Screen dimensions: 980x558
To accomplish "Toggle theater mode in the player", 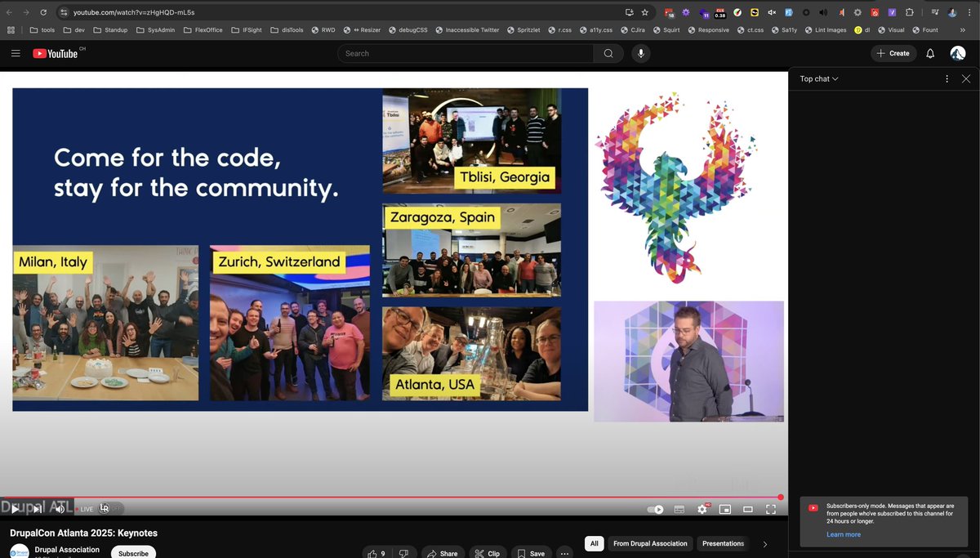I will click(x=747, y=509).
